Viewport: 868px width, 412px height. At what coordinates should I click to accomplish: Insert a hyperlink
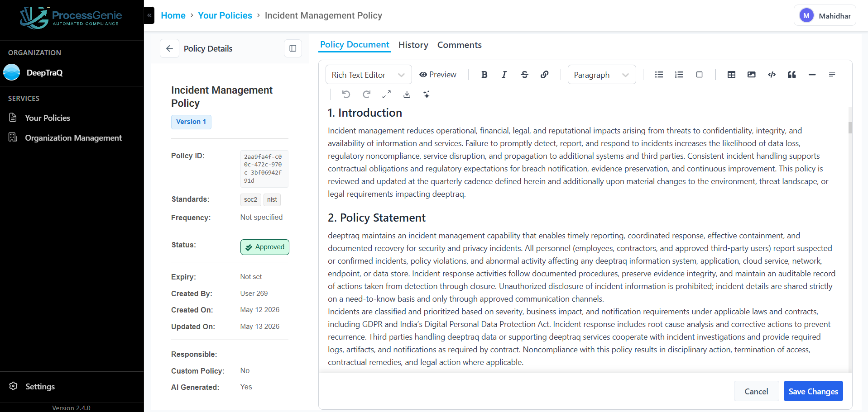click(x=544, y=75)
